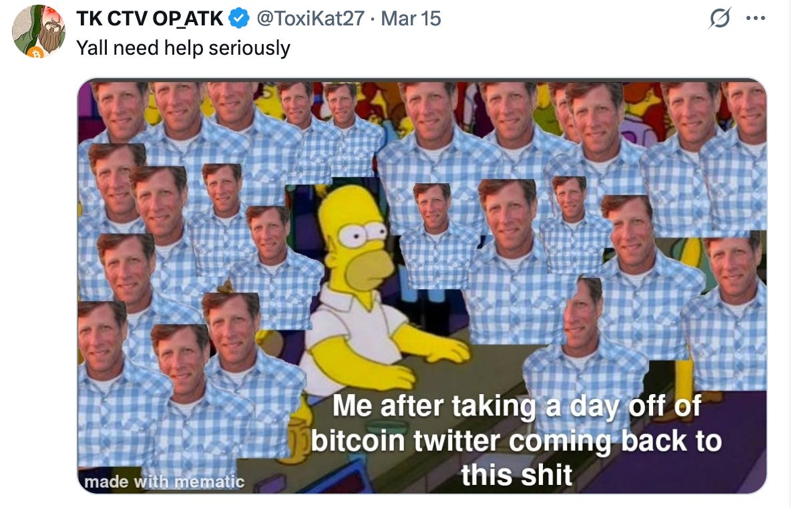The image size is (812, 507).
Task: Click the orange bitcoin badge on avatar
Action: click(x=37, y=51)
